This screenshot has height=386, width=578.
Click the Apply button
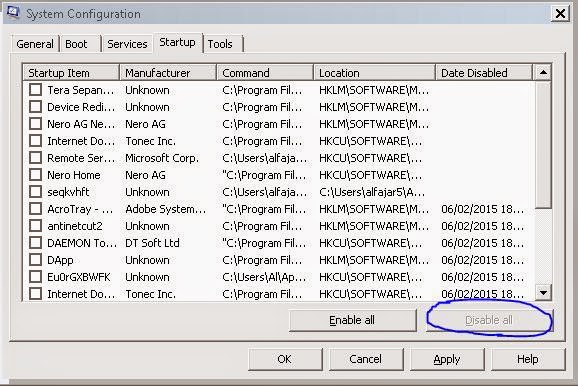[x=447, y=359]
